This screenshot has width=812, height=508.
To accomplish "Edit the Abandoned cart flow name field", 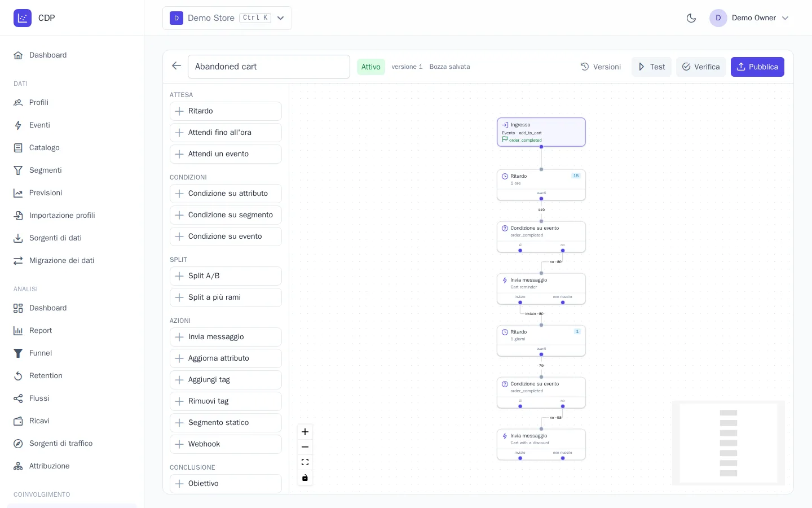I will [x=269, y=67].
